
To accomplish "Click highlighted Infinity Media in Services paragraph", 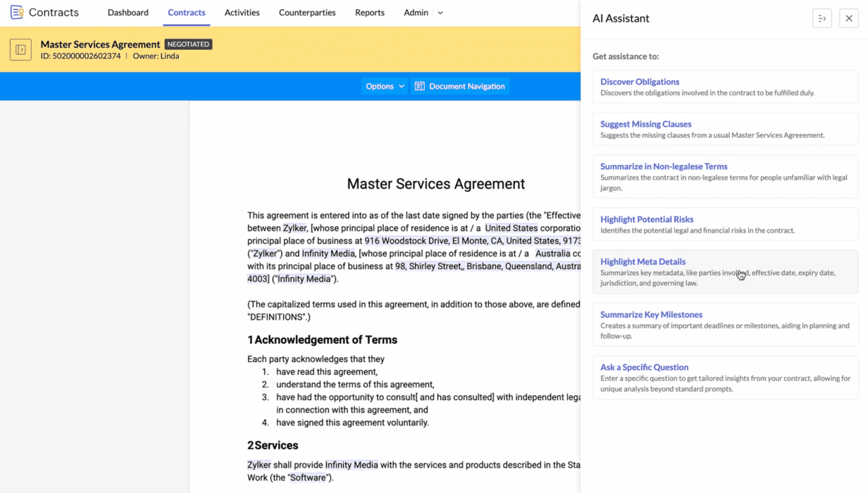I will (352, 465).
